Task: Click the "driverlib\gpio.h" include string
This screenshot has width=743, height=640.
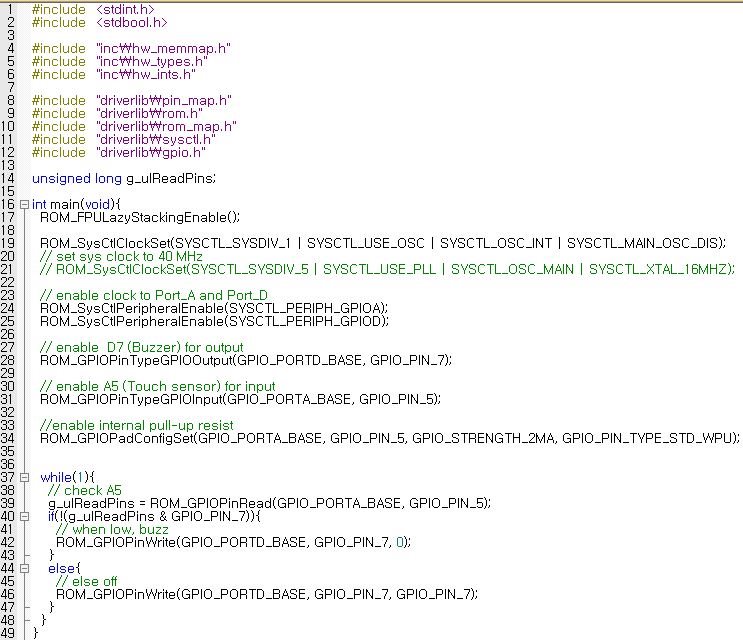Action: tap(151, 153)
